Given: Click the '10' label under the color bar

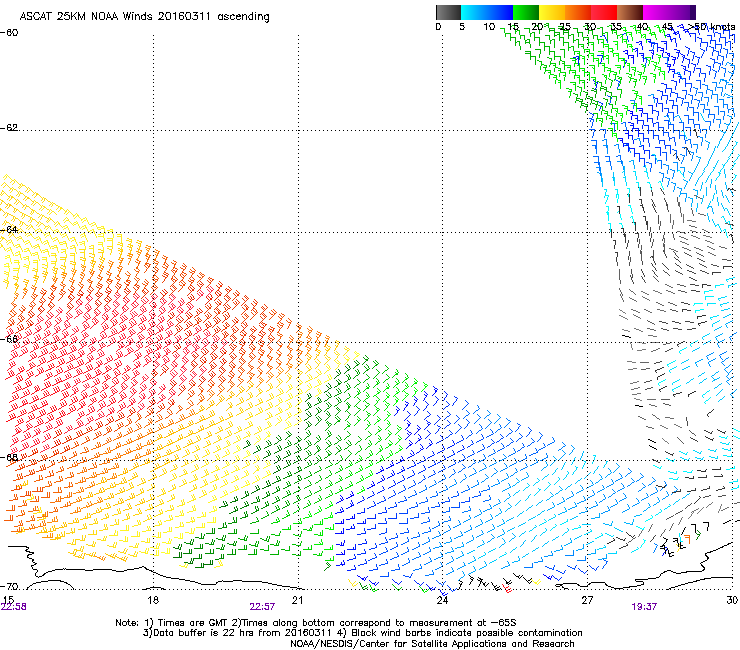Looking at the screenshot, I should tap(489, 27).
